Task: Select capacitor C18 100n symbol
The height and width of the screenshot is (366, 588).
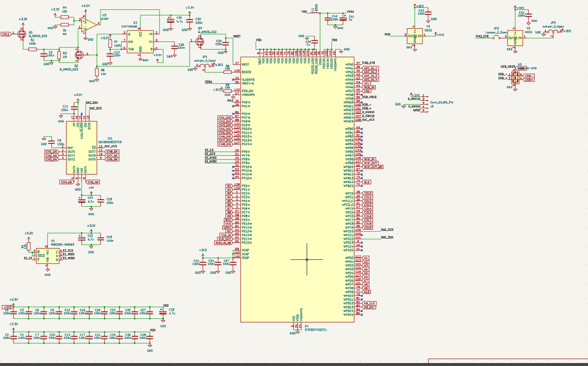Action: pos(101,201)
